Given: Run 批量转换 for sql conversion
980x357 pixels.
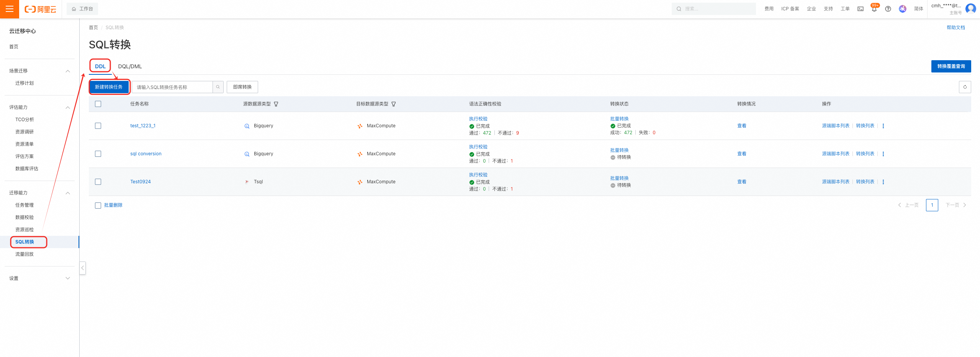Looking at the screenshot, I should pyautogui.click(x=619, y=150).
